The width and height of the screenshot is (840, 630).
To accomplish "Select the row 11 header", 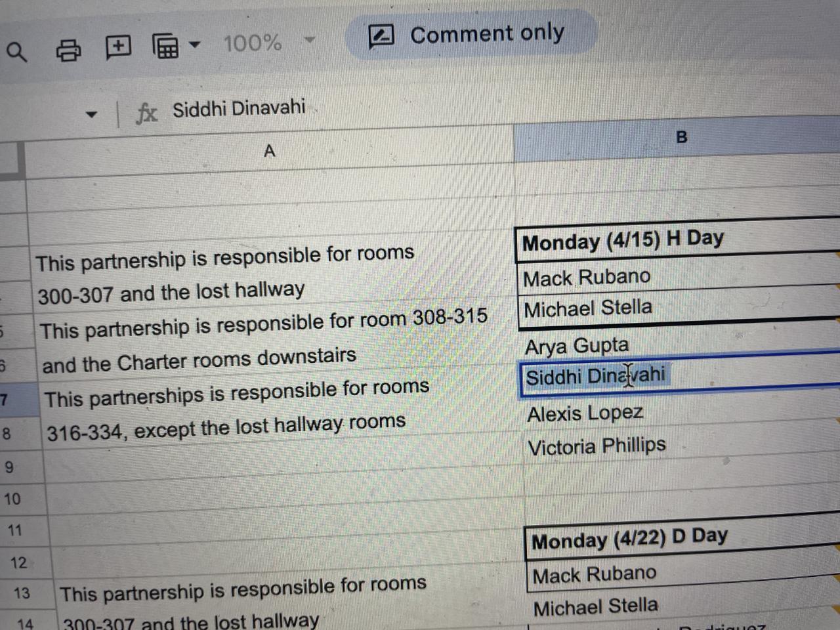I will 14,530.
